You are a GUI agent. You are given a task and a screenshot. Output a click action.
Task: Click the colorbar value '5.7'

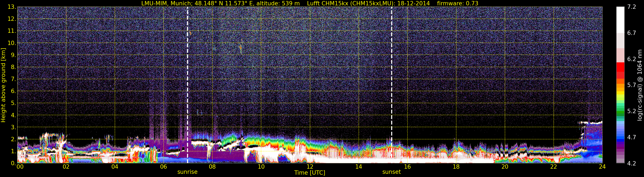[632, 85]
